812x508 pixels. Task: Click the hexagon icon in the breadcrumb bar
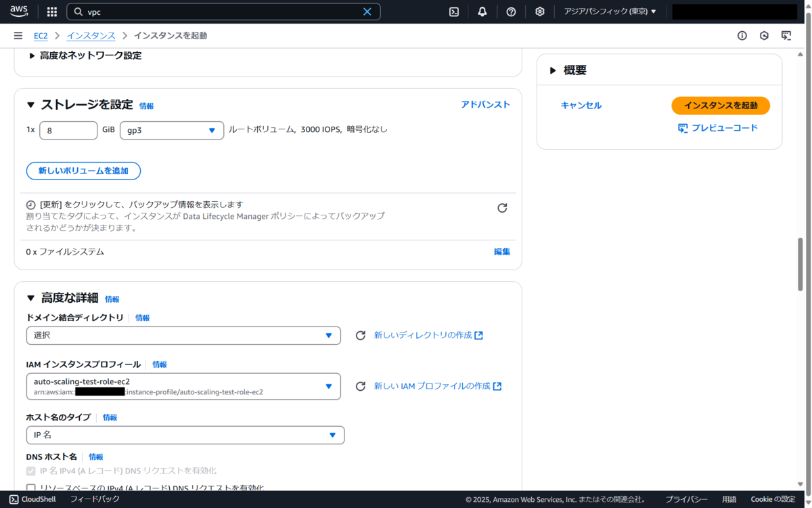[x=764, y=35]
